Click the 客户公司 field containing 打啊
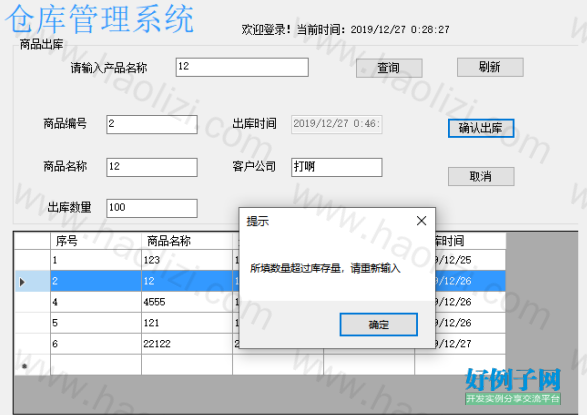Viewport: 587px width, 415px height. point(337,167)
